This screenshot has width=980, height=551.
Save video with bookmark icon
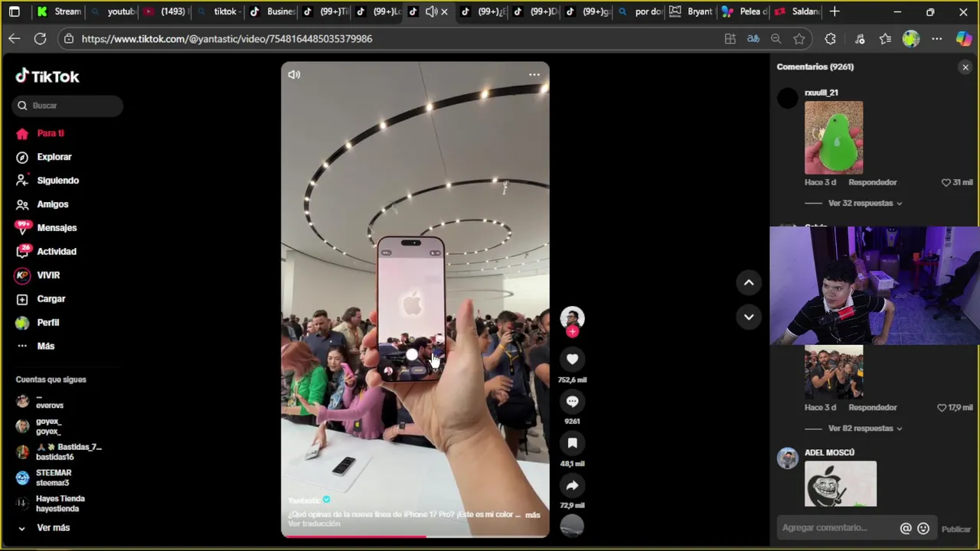pyautogui.click(x=572, y=443)
